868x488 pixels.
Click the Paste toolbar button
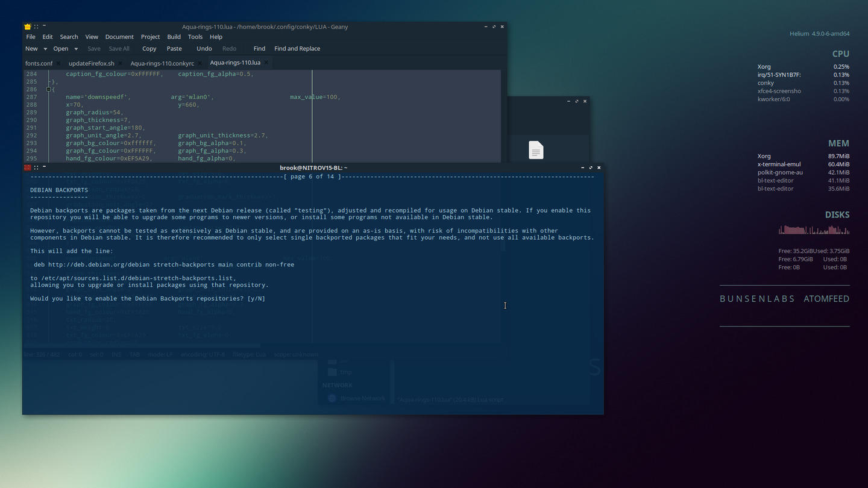point(174,49)
